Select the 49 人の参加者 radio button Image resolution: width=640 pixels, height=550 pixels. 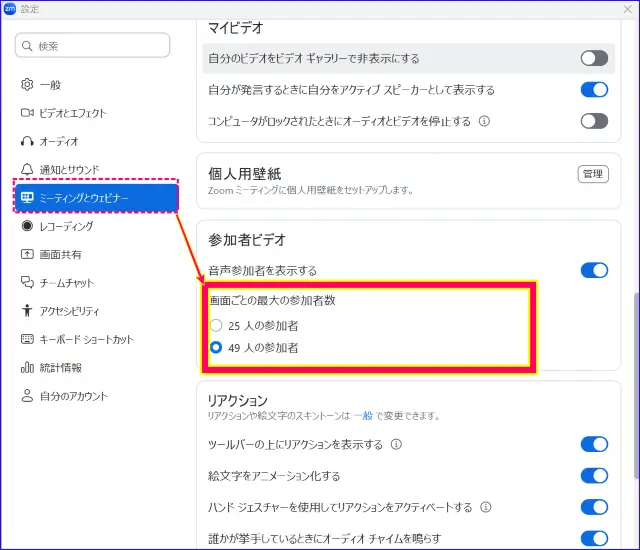click(x=216, y=347)
